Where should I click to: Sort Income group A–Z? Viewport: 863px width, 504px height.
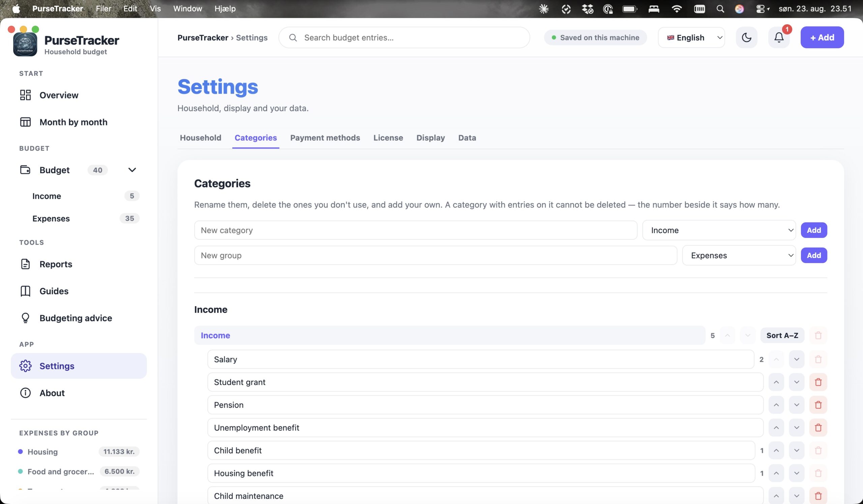782,336
